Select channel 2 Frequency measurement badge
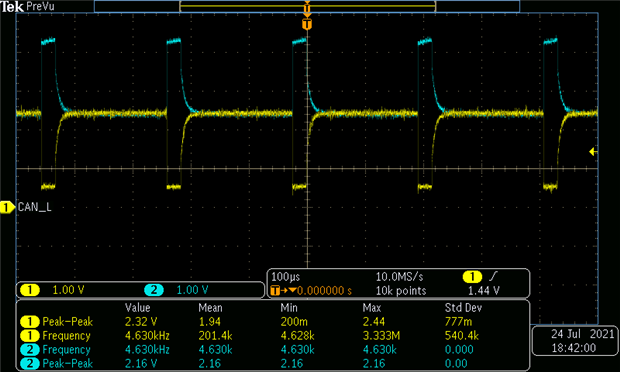 (x=30, y=349)
